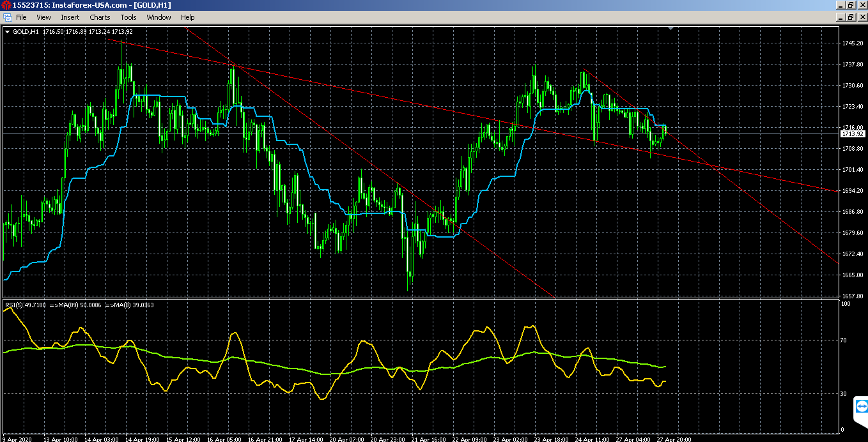Click the GOLD,H1 symbol label on chart
The height and width of the screenshot is (442, 868).
click(26, 32)
